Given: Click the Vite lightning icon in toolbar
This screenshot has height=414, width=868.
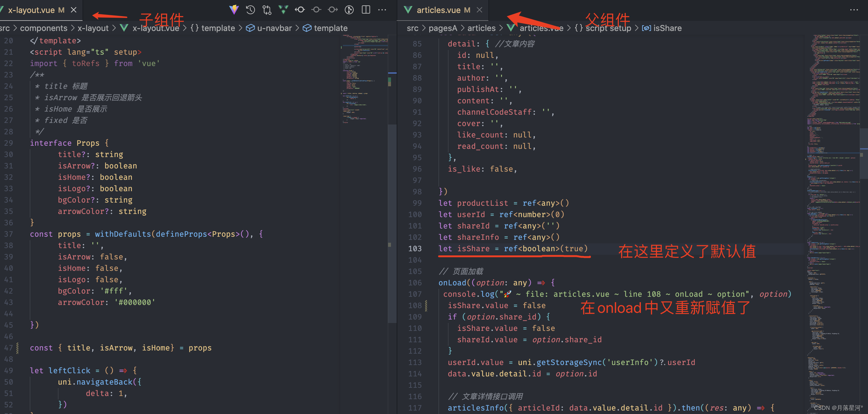Looking at the screenshot, I should [234, 10].
